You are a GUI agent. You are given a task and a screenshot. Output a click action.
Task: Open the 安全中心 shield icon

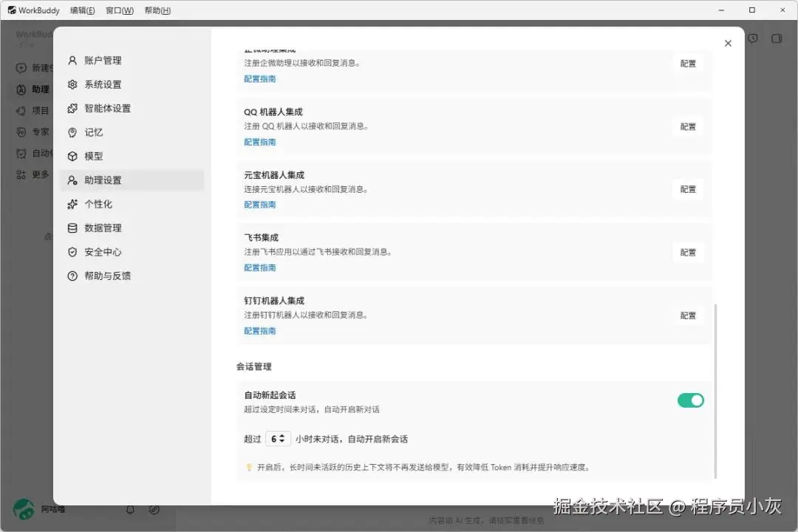coord(72,252)
